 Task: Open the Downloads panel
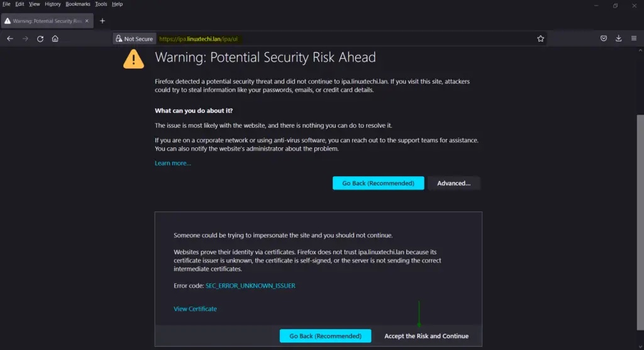[x=619, y=38]
